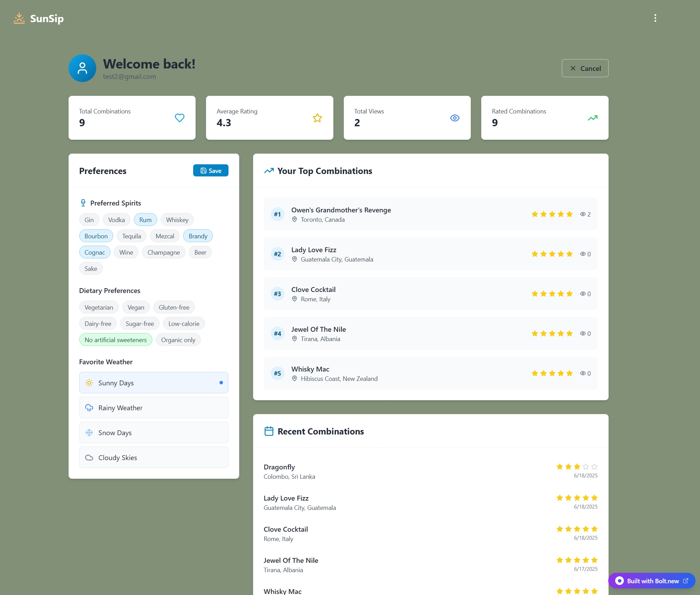Image resolution: width=700 pixels, height=595 pixels.
Task: Open the three-dot menu in header
Action: 655,18
